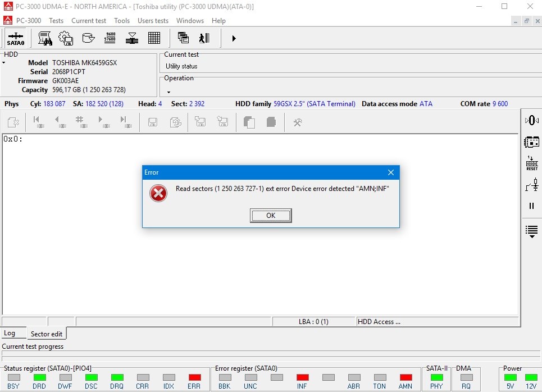This screenshot has height=392, width=542.
Task: Click the SATA0 port selector icon
Action: point(16,38)
